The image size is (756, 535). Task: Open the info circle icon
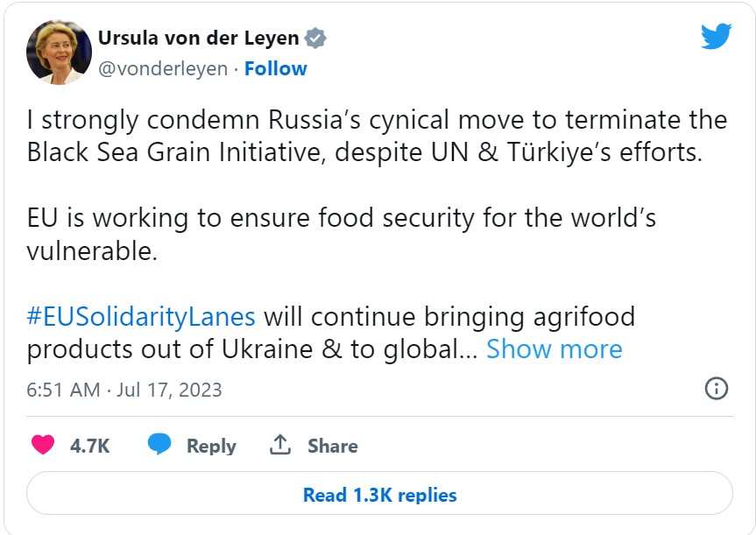pos(717,389)
